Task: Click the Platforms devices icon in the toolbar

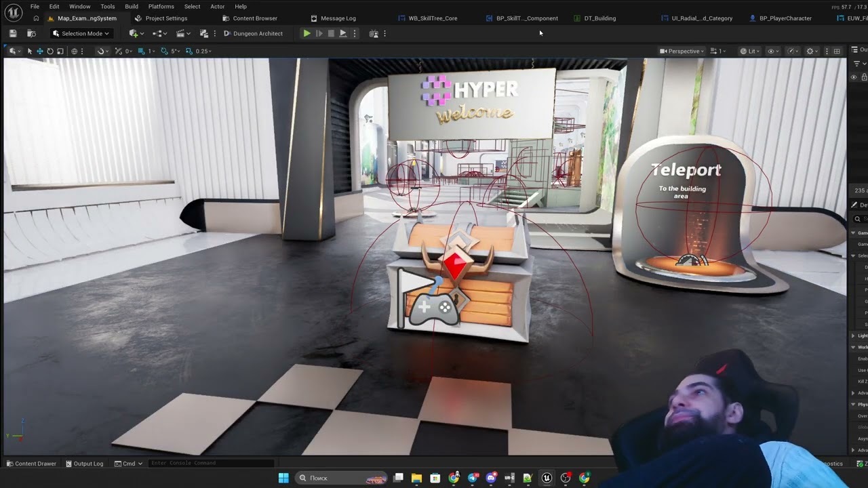Action: tap(374, 33)
